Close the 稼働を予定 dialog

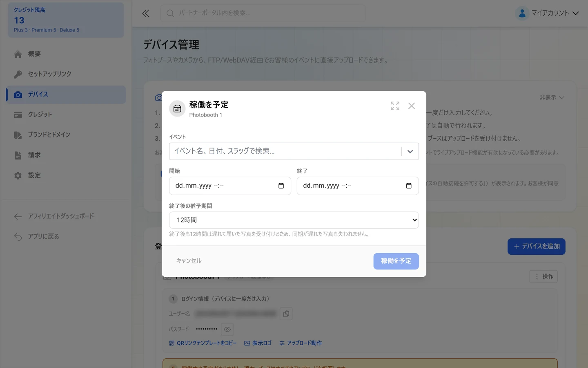(412, 106)
